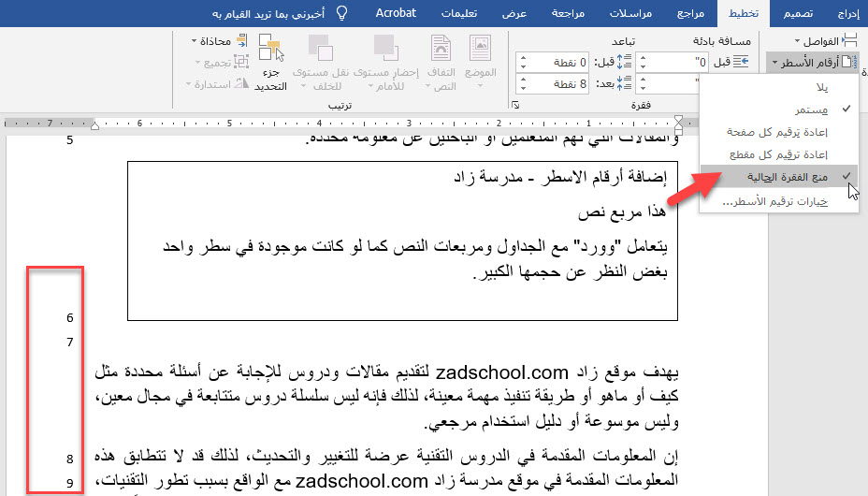The image size is (868, 496).
Task: Click the الموضع position icon
Action: (480, 49)
